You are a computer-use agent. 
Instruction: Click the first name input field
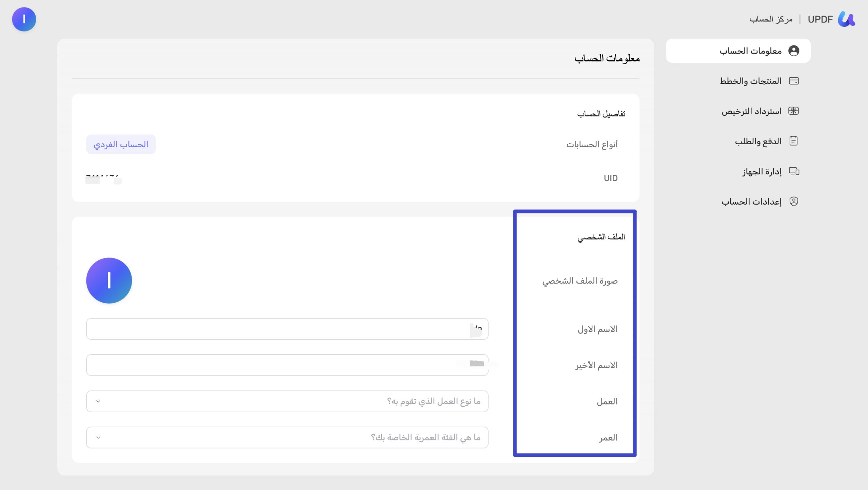click(287, 329)
